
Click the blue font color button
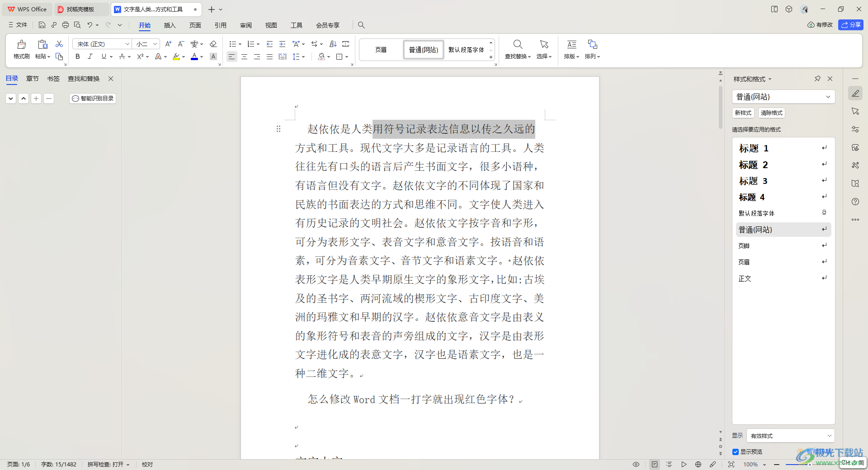(194, 56)
